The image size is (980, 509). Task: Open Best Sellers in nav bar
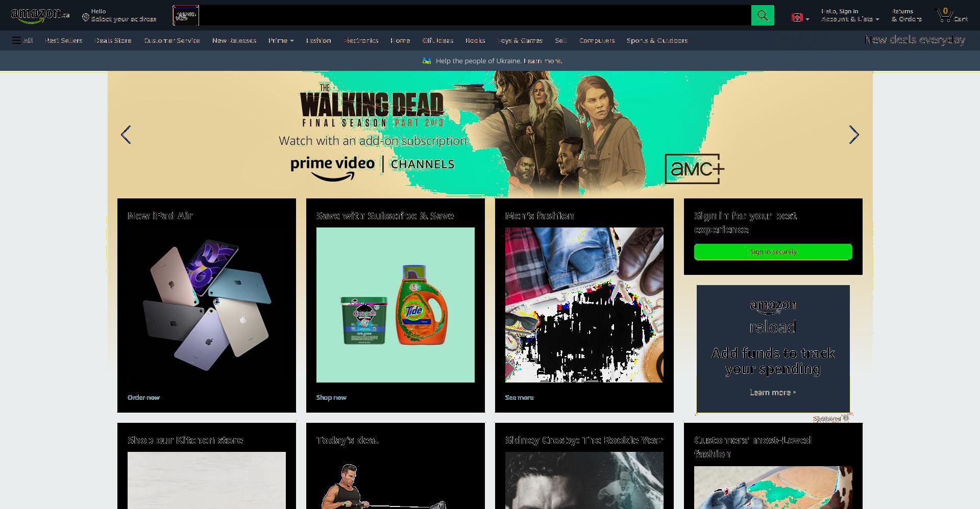(x=64, y=40)
